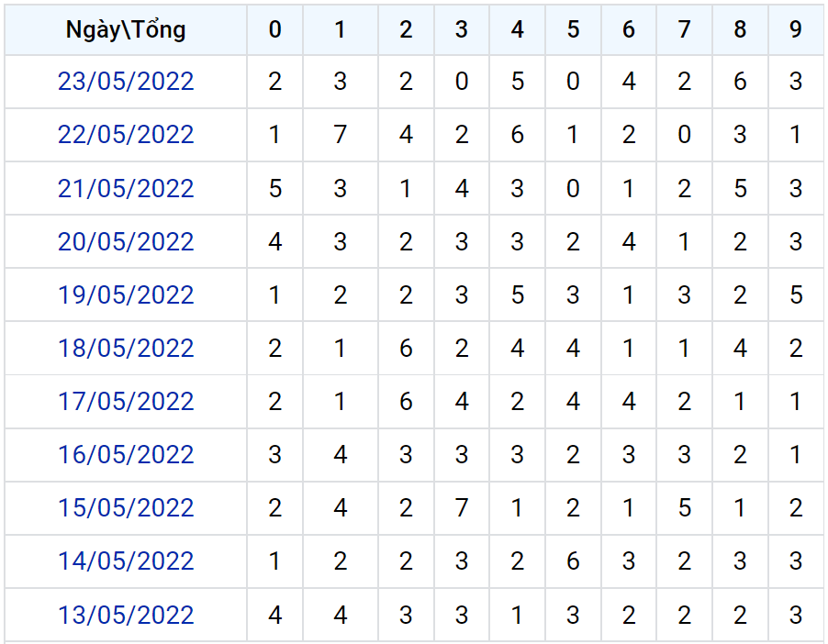Image resolution: width=828 pixels, height=644 pixels.
Task: Click the column header labeled 3
Action: [x=462, y=29]
